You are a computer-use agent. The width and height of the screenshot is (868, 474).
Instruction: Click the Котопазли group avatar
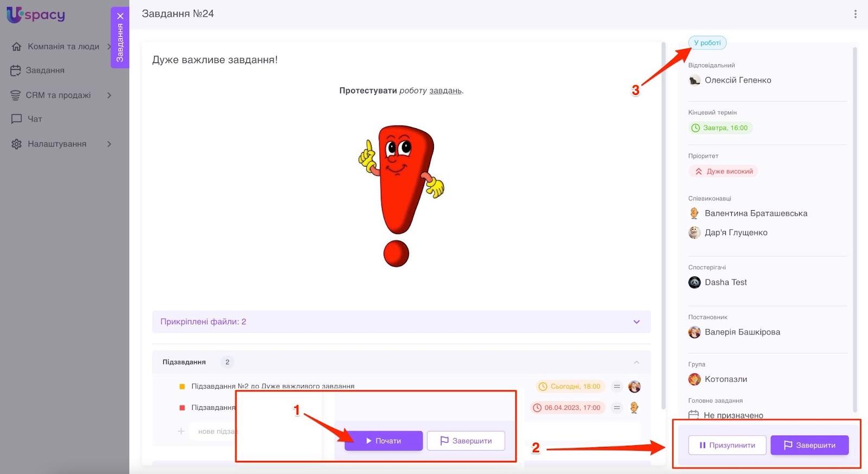tap(694, 379)
